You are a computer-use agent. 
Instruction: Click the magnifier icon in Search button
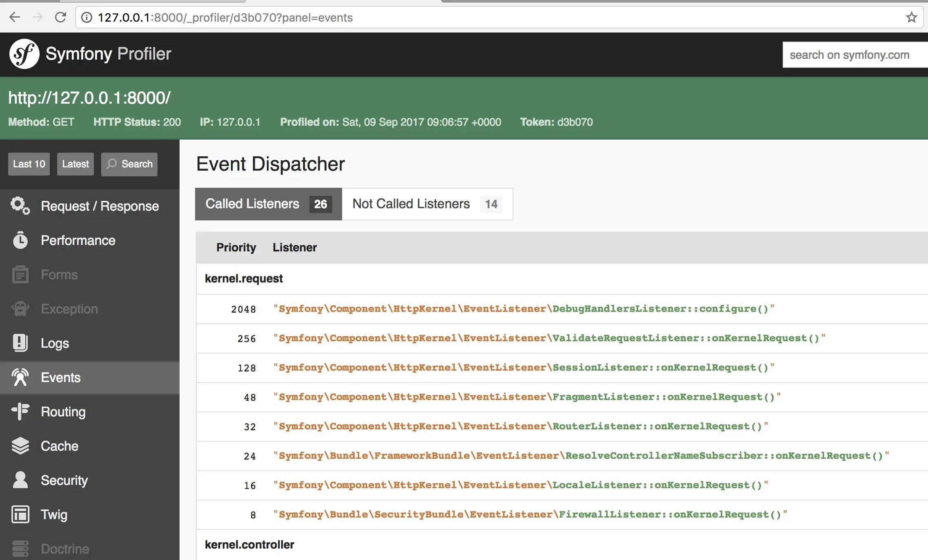(x=111, y=164)
